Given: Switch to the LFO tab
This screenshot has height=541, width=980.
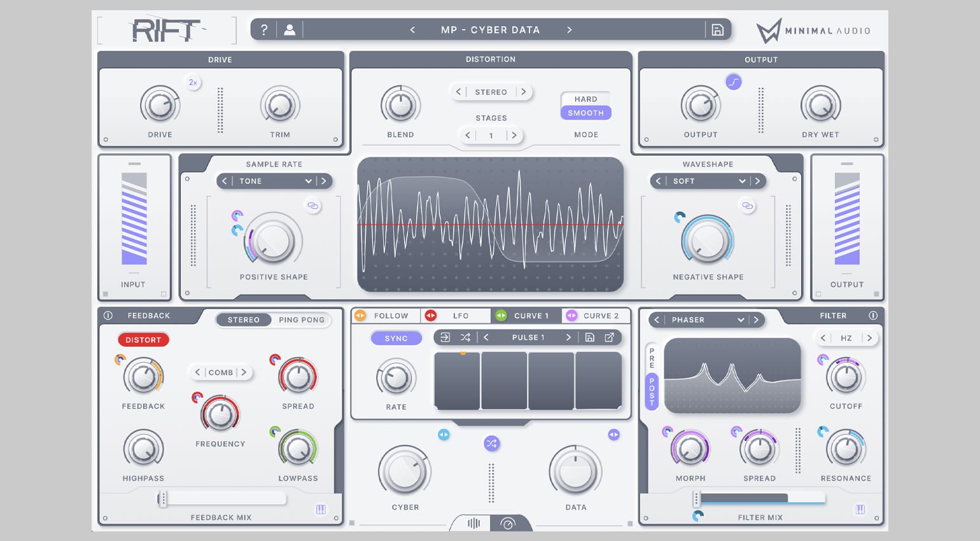Looking at the screenshot, I should pos(456,316).
